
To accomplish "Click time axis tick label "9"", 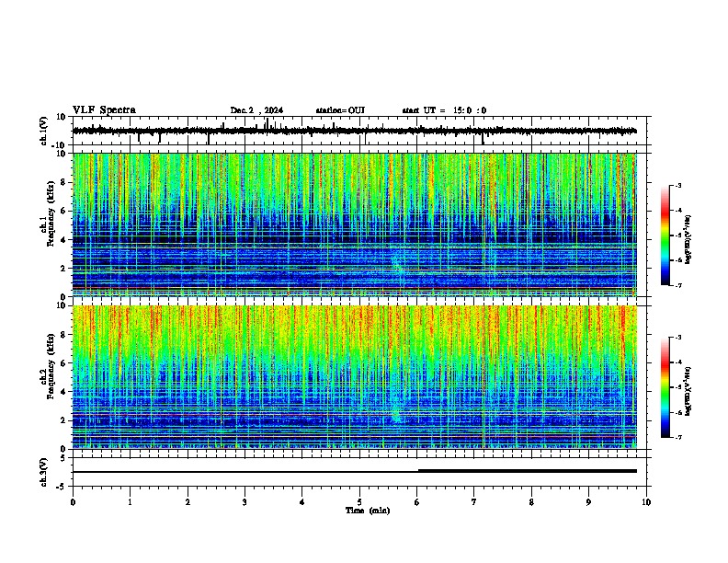I will 588,502.
